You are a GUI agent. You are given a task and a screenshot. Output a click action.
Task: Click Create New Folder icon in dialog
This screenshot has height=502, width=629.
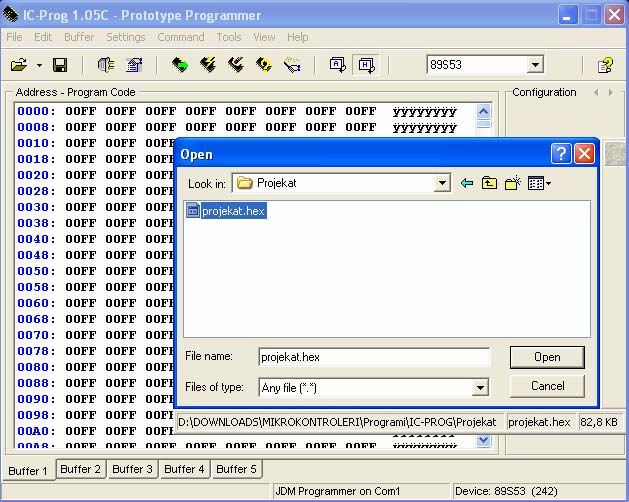(513, 183)
